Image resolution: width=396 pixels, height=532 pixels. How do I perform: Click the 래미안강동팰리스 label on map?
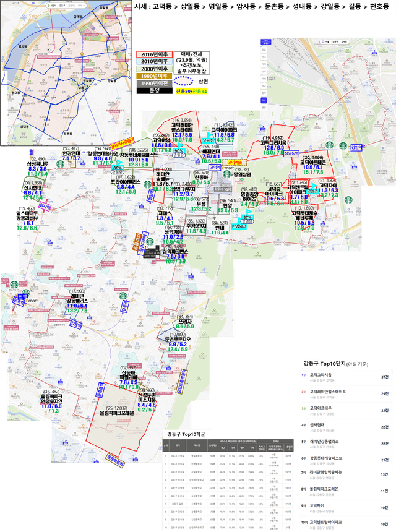point(77,299)
